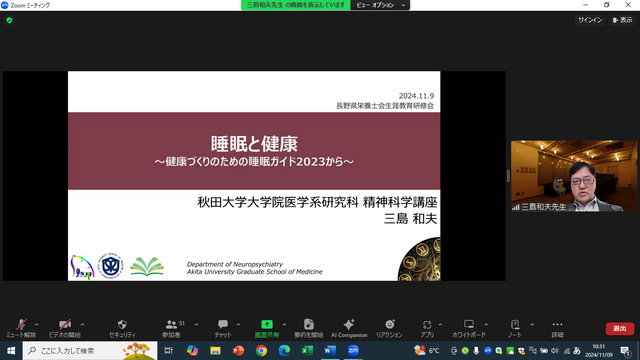640x360 pixels.
Task: Click the red Leave meeting button
Action: [620, 329]
